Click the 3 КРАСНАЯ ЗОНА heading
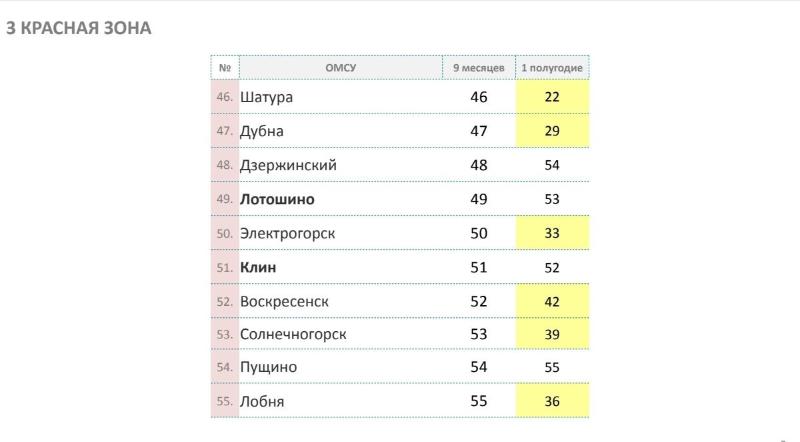800x442 pixels. 79,28
